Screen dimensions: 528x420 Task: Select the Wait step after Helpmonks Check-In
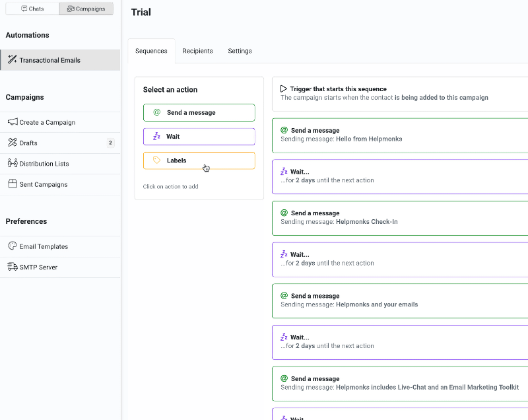(400, 260)
